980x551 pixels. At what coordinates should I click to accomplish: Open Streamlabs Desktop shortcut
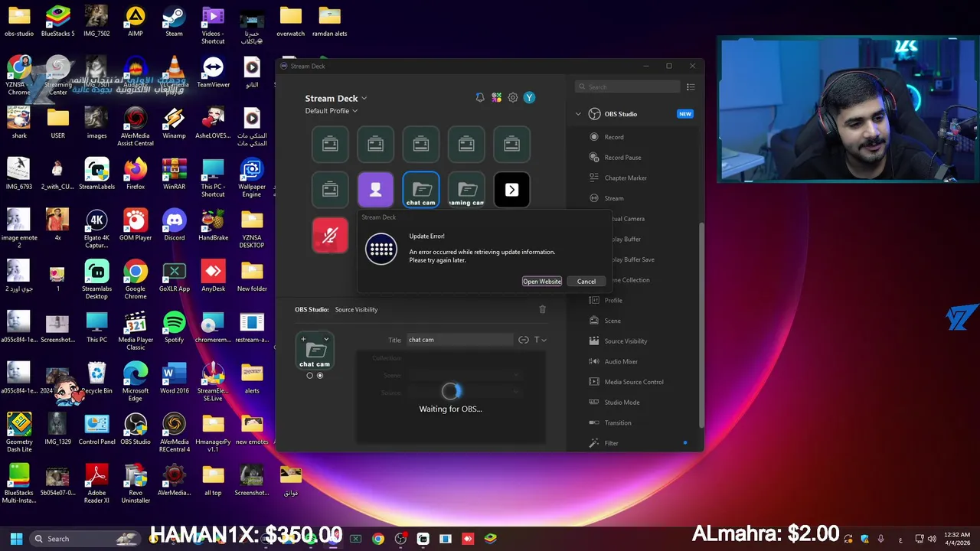tap(96, 279)
